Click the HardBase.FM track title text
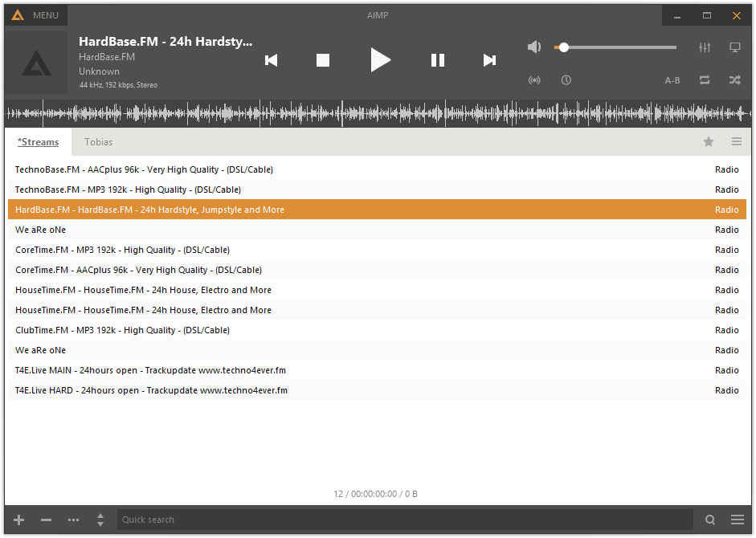Viewport: 756px width, 538px height. click(166, 42)
